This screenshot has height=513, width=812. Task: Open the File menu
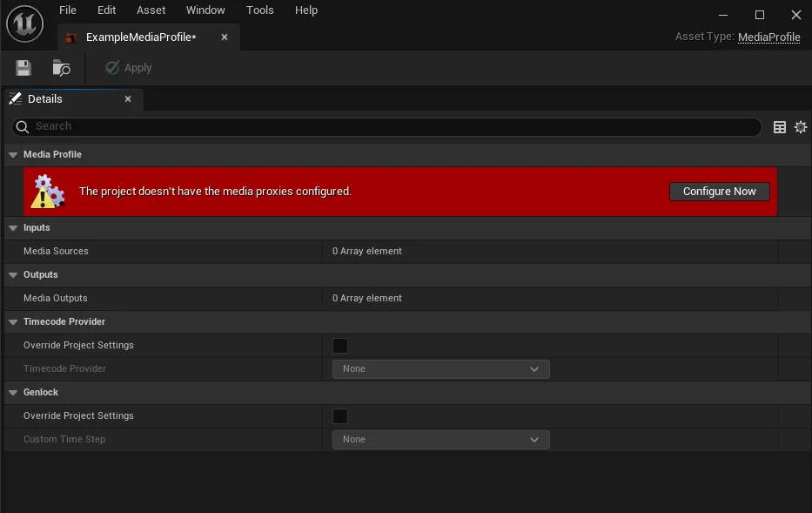tap(67, 10)
